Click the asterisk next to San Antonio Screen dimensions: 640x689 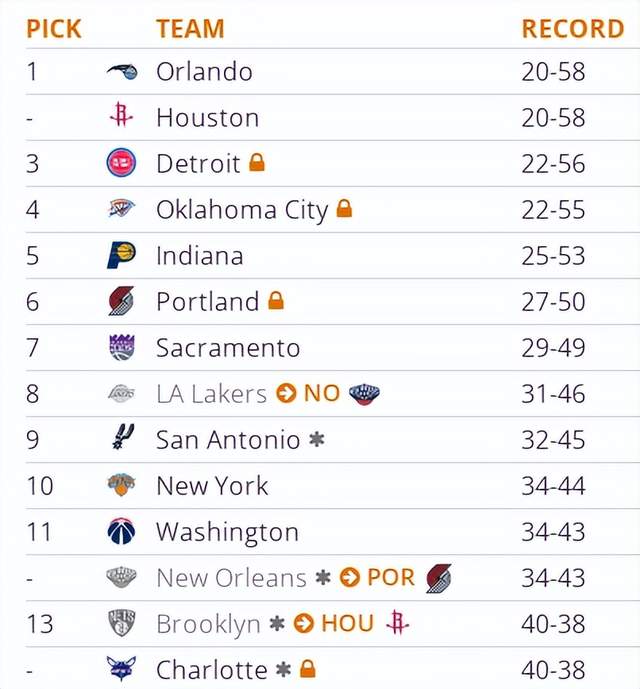(316, 439)
